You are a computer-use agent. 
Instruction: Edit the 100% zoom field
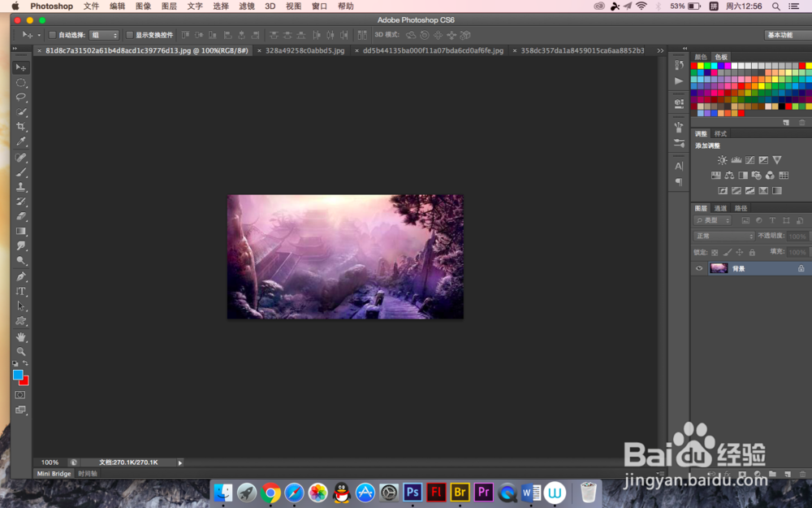50,462
